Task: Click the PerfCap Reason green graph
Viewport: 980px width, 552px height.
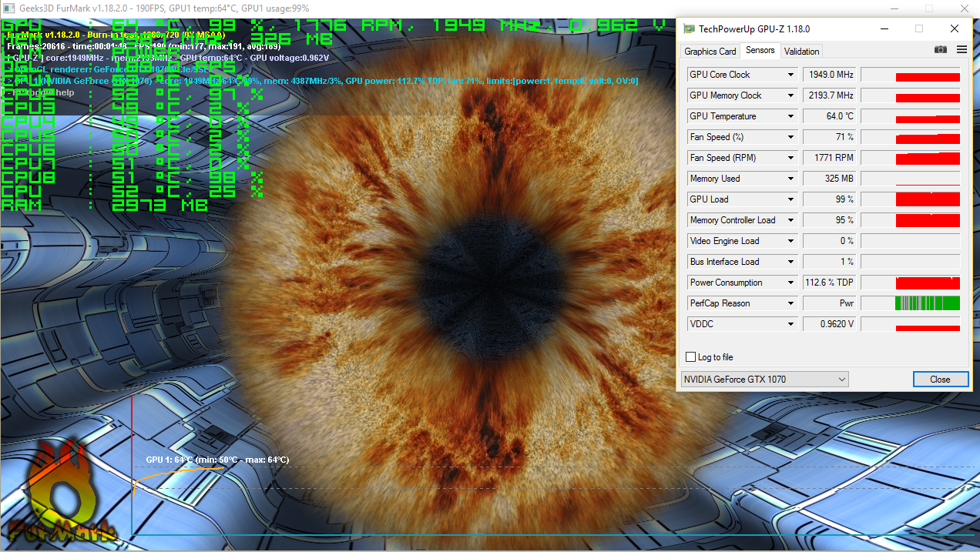Action: pyautogui.click(x=911, y=303)
